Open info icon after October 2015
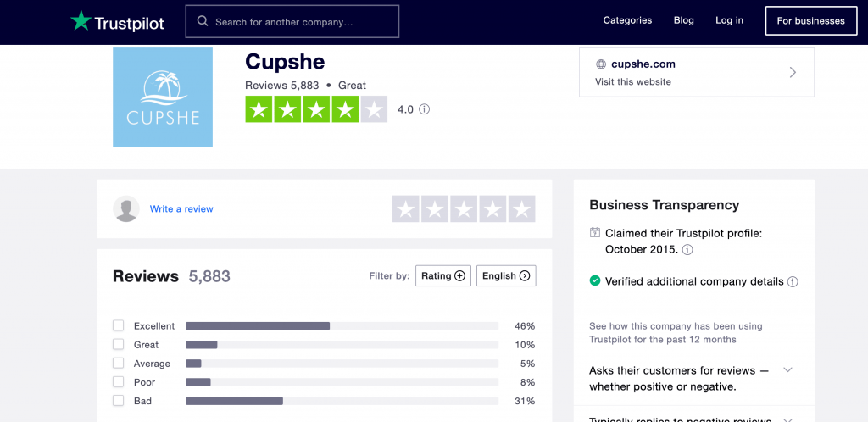This screenshot has height=422, width=868. (x=687, y=249)
